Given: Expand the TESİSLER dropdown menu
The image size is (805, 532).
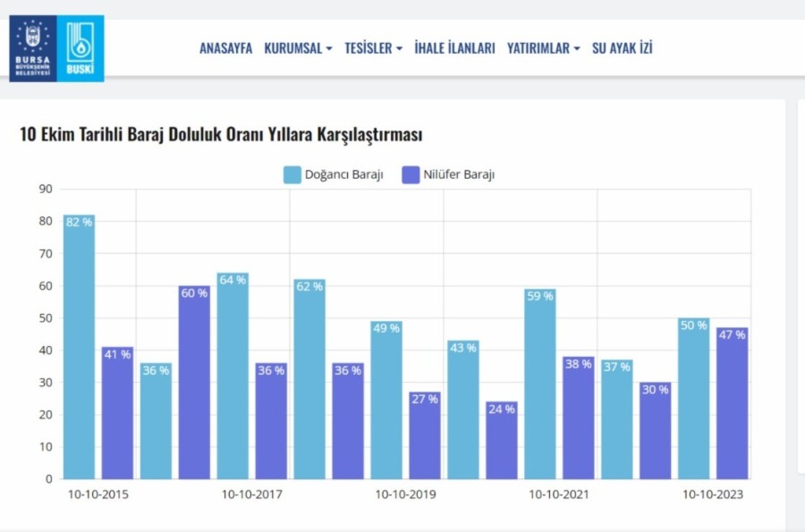Looking at the screenshot, I should click(373, 48).
